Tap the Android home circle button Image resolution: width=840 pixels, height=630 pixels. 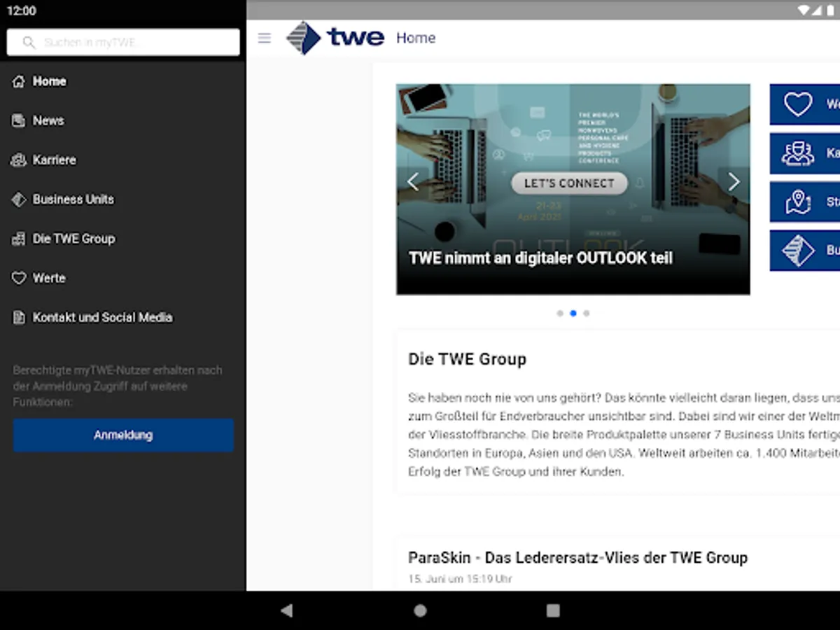coord(420,610)
